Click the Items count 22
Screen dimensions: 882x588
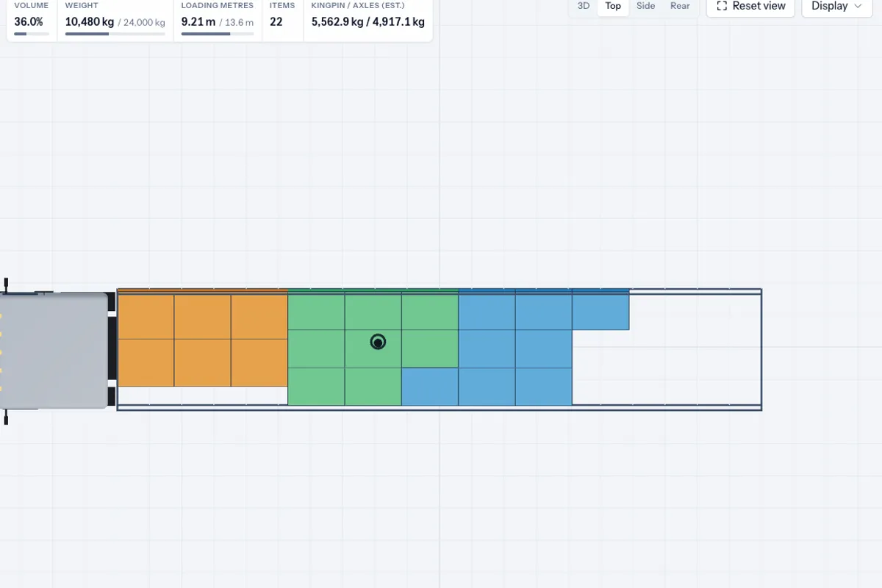pyautogui.click(x=276, y=22)
